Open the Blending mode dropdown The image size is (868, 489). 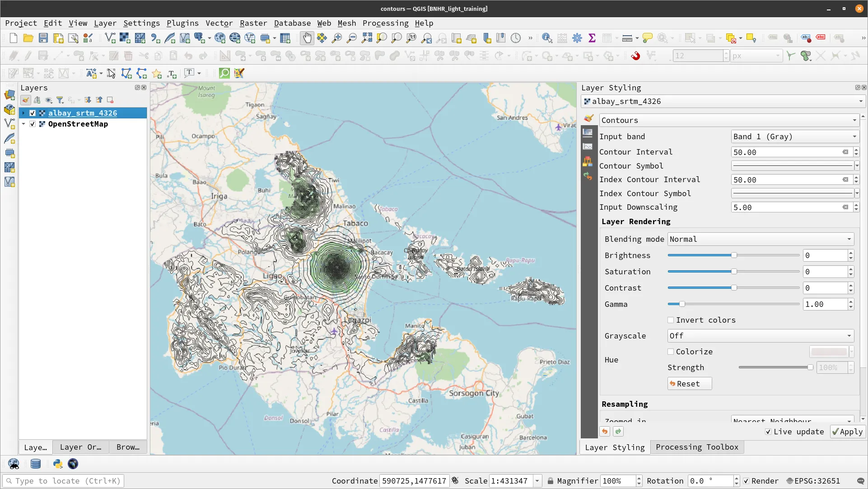(760, 239)
